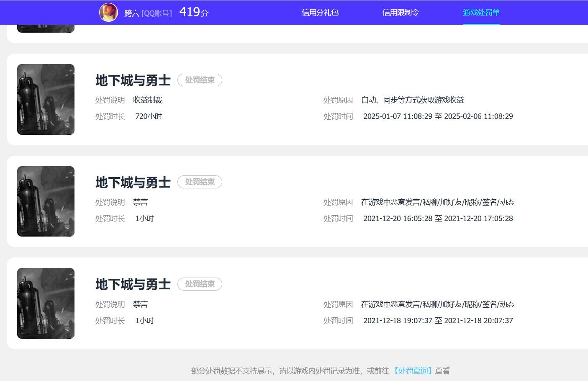The width and height of the screenshot is (588, 381).
Task: Click the first 处罚结束 status badge
Action: point(200,80)
